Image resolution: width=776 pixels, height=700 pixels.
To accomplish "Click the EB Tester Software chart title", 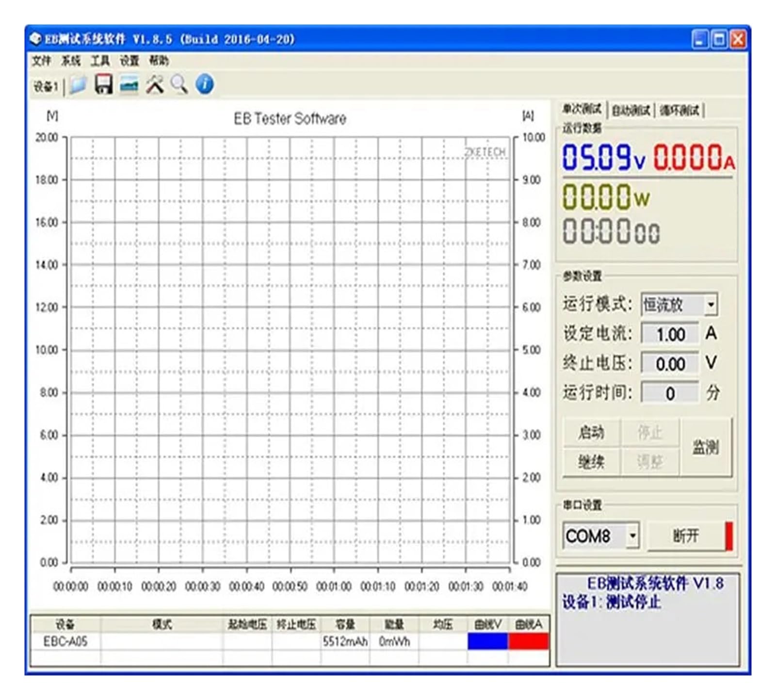I will coord(290,118).
